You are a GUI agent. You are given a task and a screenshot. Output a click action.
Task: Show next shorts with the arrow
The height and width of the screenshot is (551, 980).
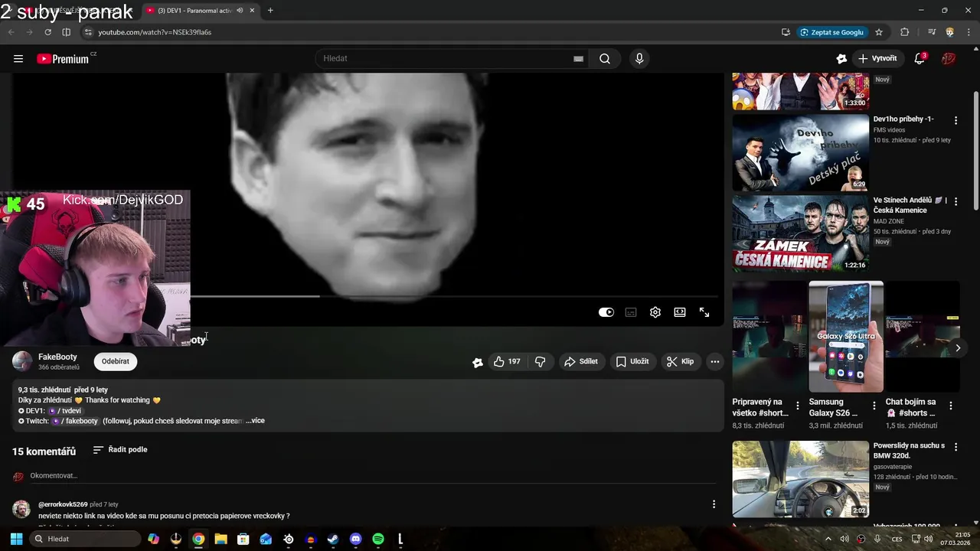pyautogui.click(x=957, y=348)
